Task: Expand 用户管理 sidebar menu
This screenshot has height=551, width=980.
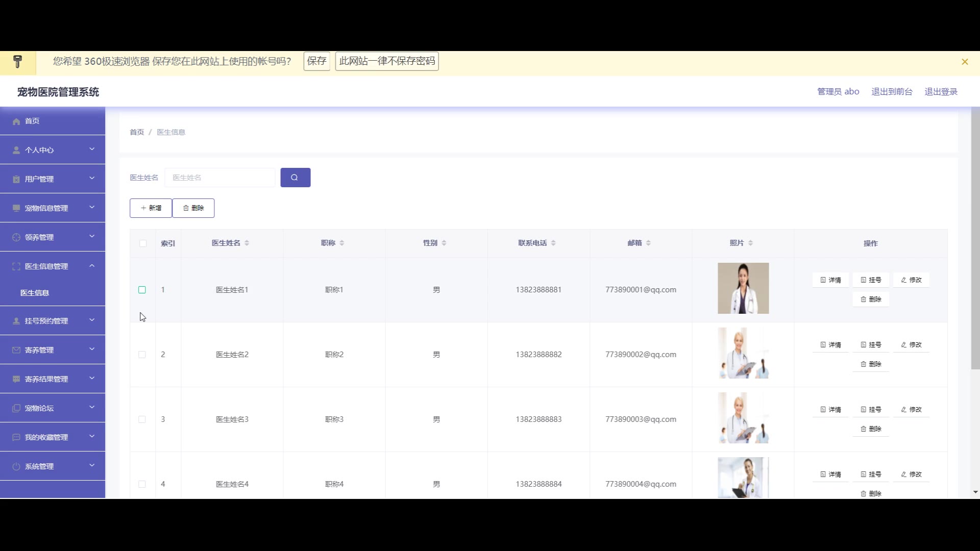Action: point(53,179)
